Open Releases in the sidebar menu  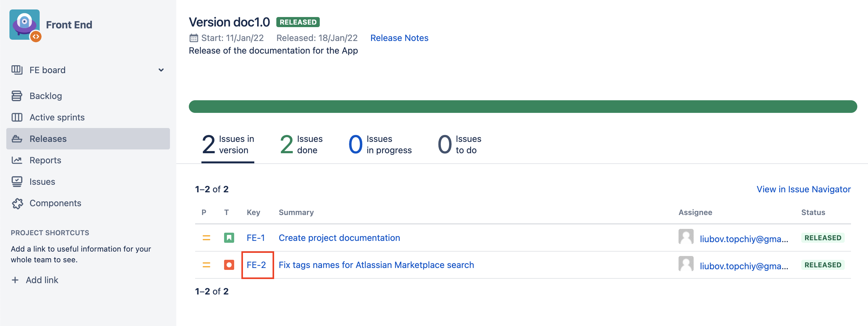pos(48,139)
